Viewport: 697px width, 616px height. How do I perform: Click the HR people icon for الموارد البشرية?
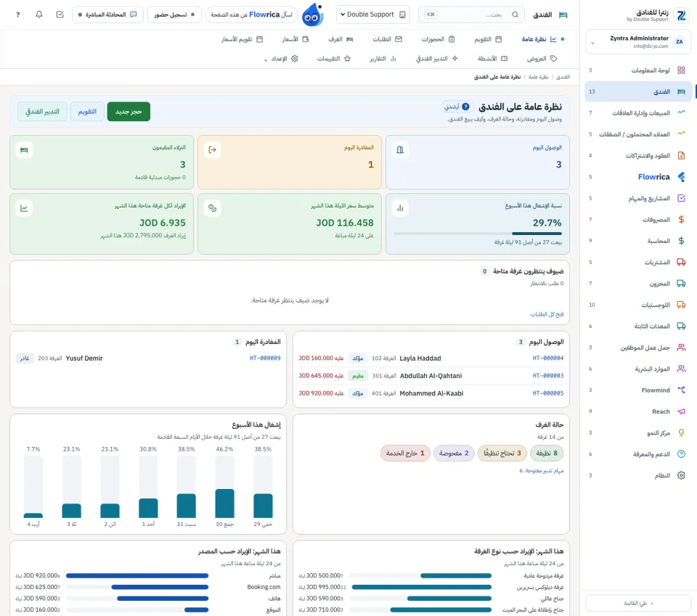681,369
